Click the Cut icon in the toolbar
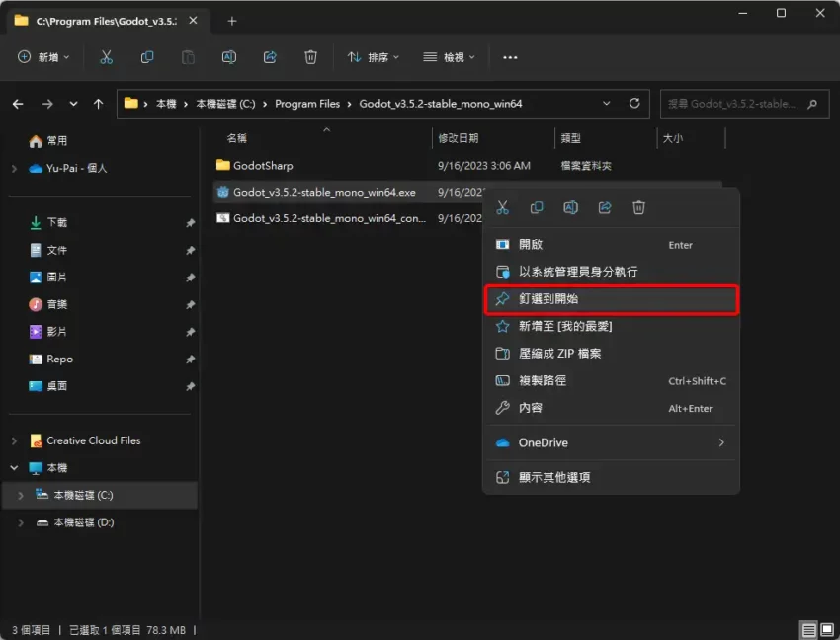The width and height of the screenshot is (840, 640). pos(106,57)
